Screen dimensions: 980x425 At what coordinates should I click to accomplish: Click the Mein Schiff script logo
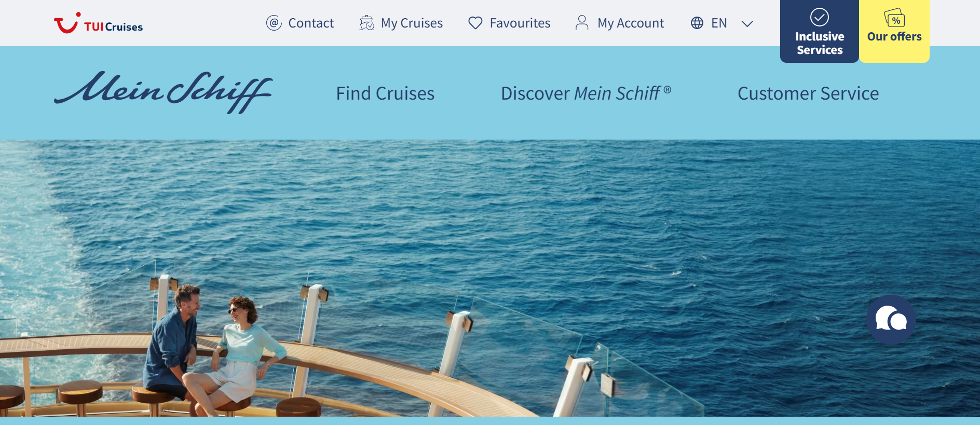point(163,92)
